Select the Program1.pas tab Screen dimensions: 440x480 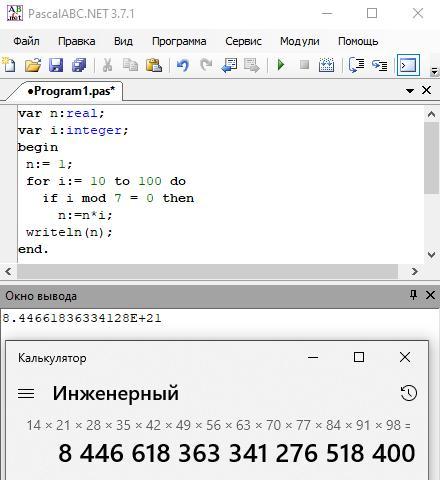(71, 91)
